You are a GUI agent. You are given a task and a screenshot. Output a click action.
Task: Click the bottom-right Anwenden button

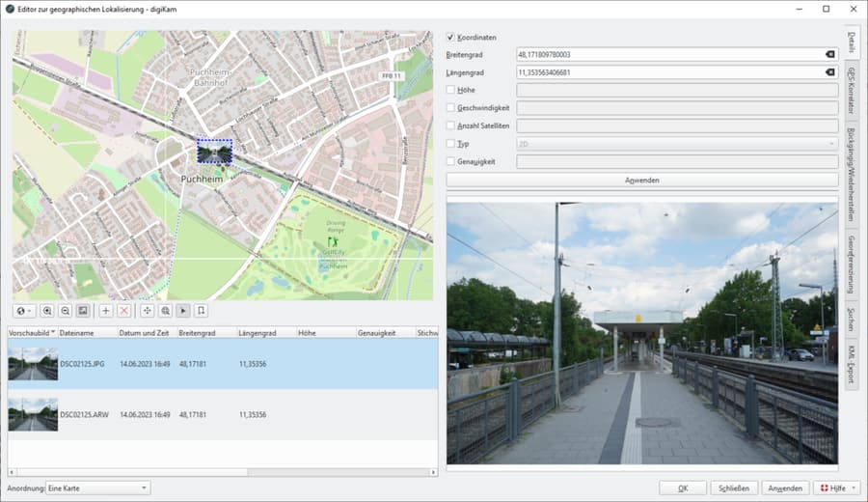click(x=785, y=488)
